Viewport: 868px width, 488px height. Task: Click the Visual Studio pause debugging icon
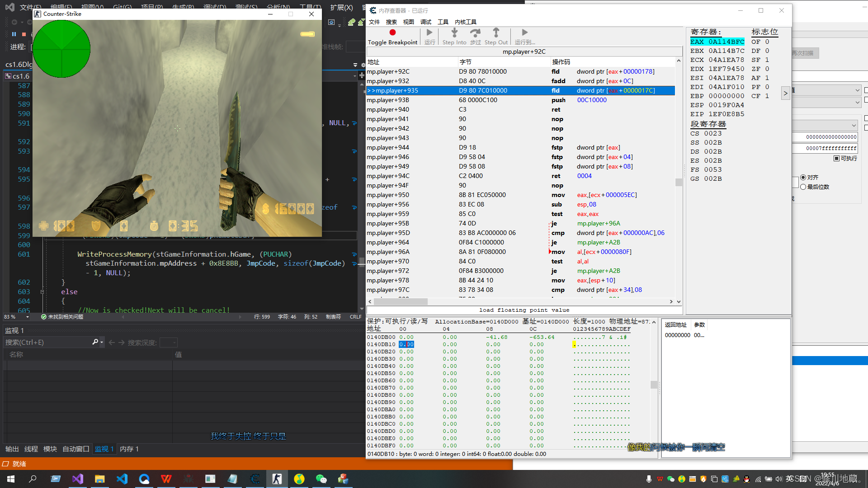pyautogui.click(x=14, y=34)
